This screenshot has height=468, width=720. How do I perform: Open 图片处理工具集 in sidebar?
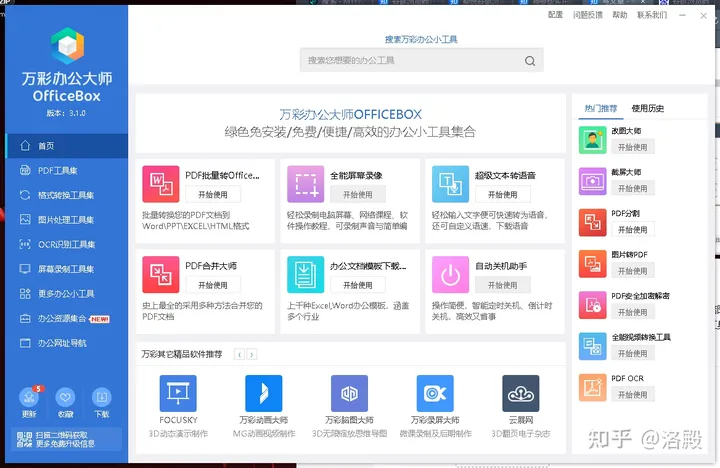tap(67, 220)
